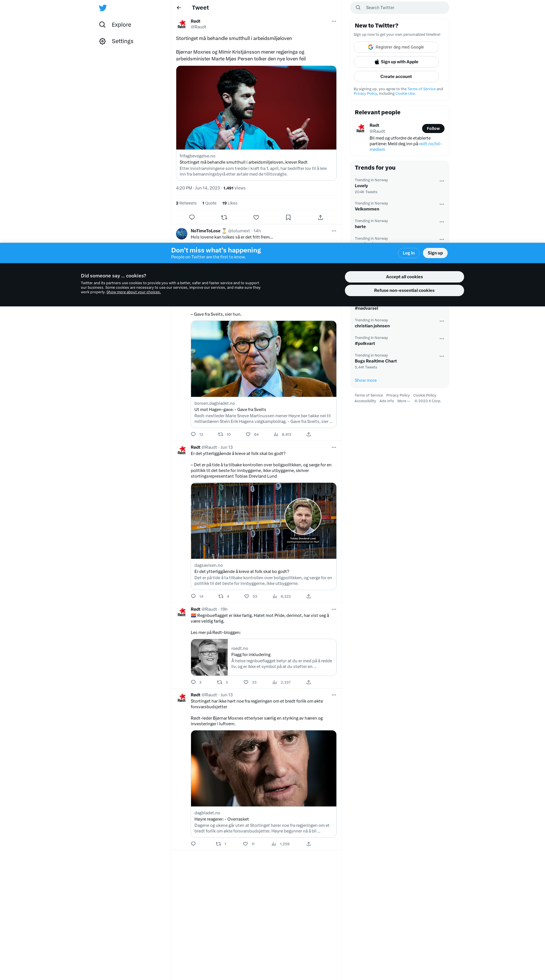View analytics showing 1,259 views
Screen dimensions: 545x980
coord(280,844)
